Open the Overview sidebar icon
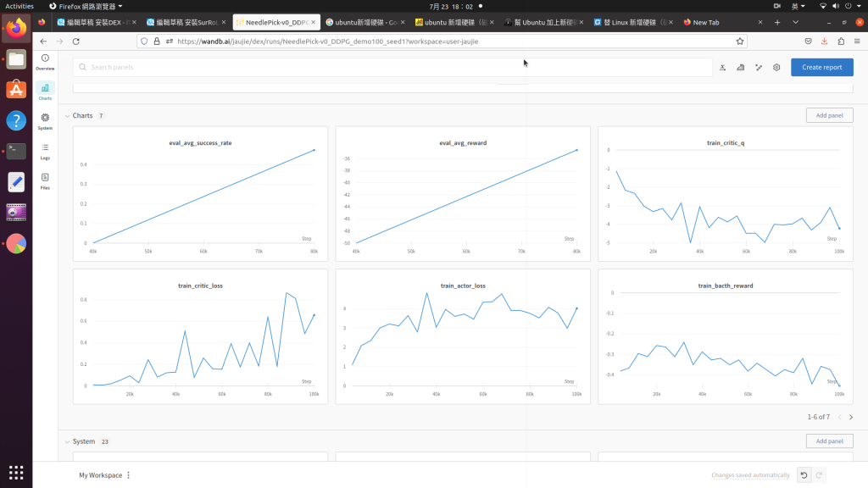 [45, 62]
